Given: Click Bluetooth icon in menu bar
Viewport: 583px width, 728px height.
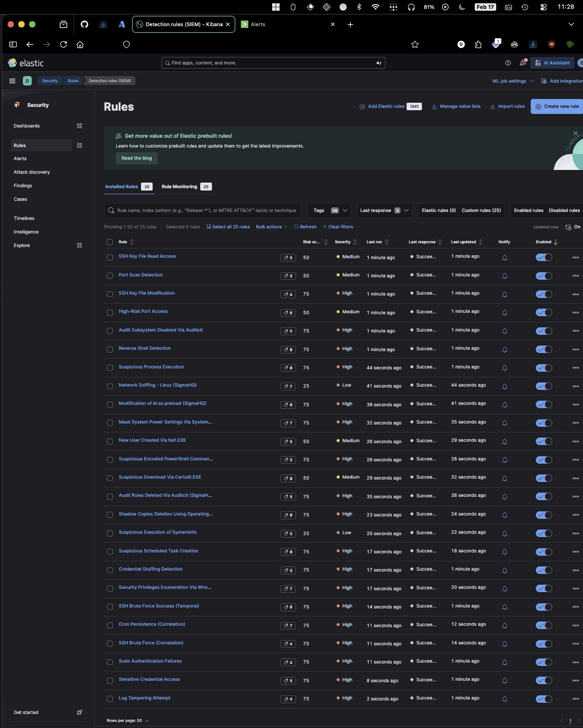Looking at the screenshot, I should point(359,7).
